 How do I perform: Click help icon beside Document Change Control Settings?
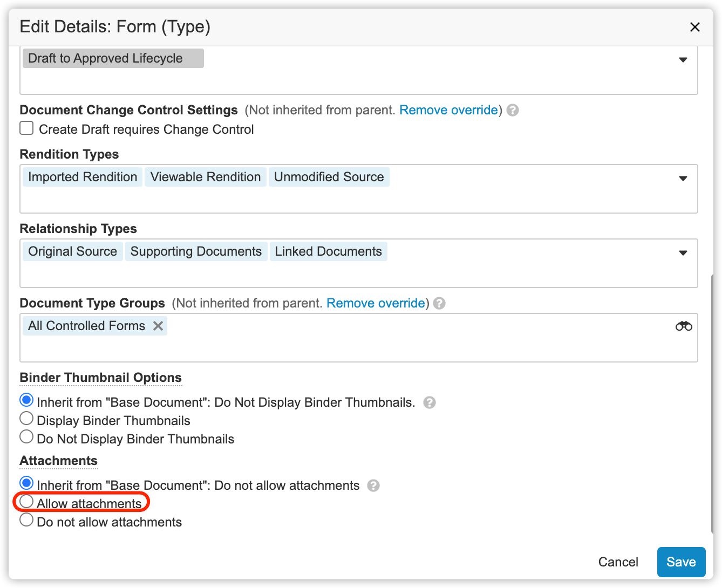point(513,111)
